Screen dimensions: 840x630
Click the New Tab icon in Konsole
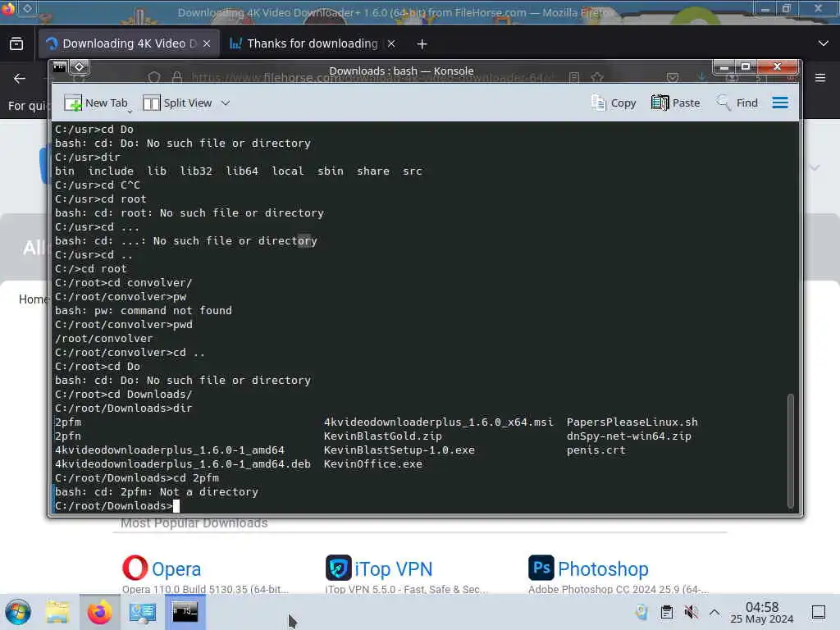click(x=73, y=103)
